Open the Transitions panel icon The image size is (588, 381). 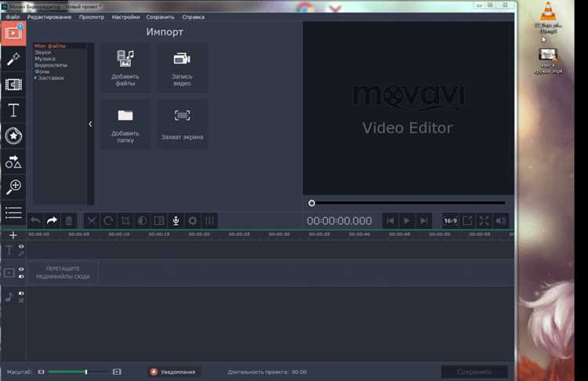coord(13,85)
